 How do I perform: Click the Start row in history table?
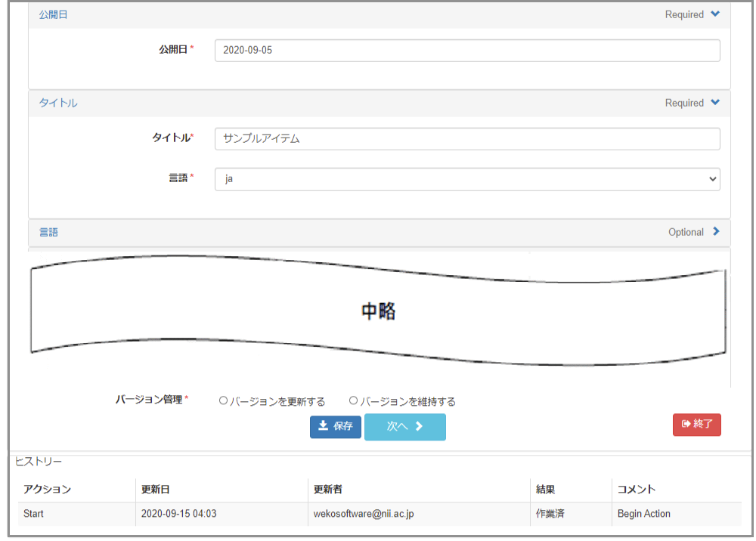coord(34,514)
